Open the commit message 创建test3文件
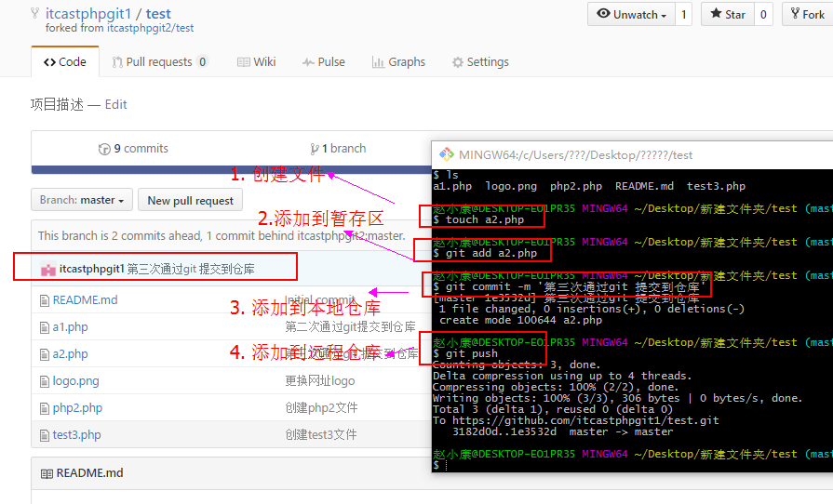 tap(321, 435)
